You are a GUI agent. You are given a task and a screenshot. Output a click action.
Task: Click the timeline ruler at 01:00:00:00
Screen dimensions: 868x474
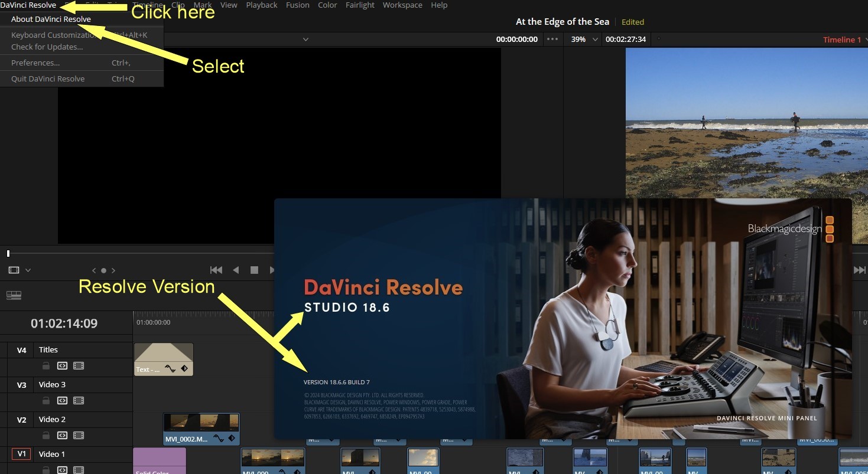click(x=153, y=322)
